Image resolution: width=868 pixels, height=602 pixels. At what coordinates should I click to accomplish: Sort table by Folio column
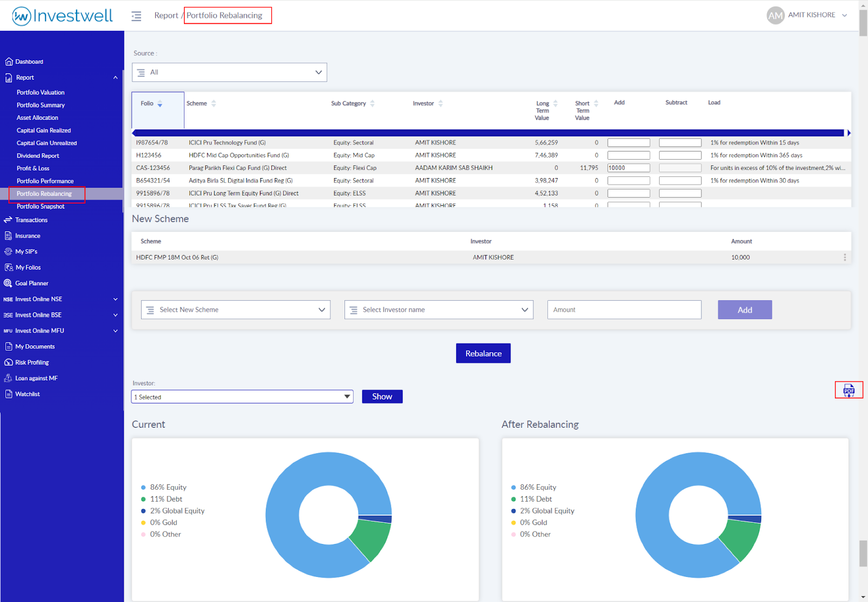[160, 104]
